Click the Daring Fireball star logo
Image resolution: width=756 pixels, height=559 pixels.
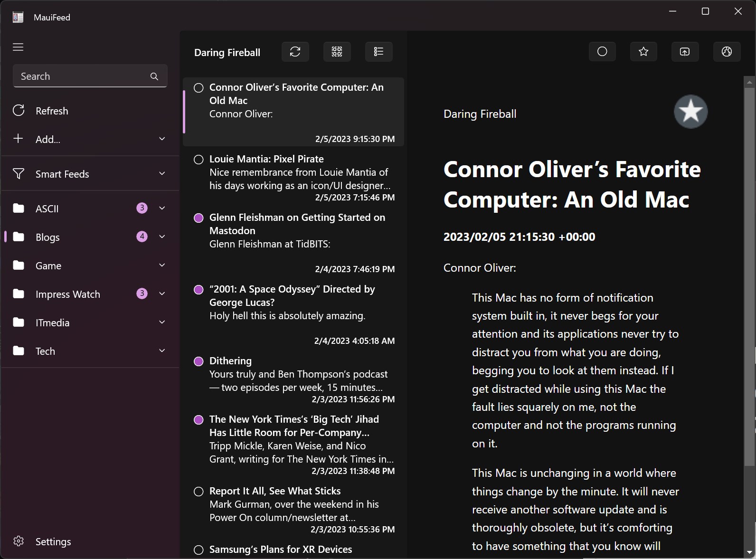(690, 112)
